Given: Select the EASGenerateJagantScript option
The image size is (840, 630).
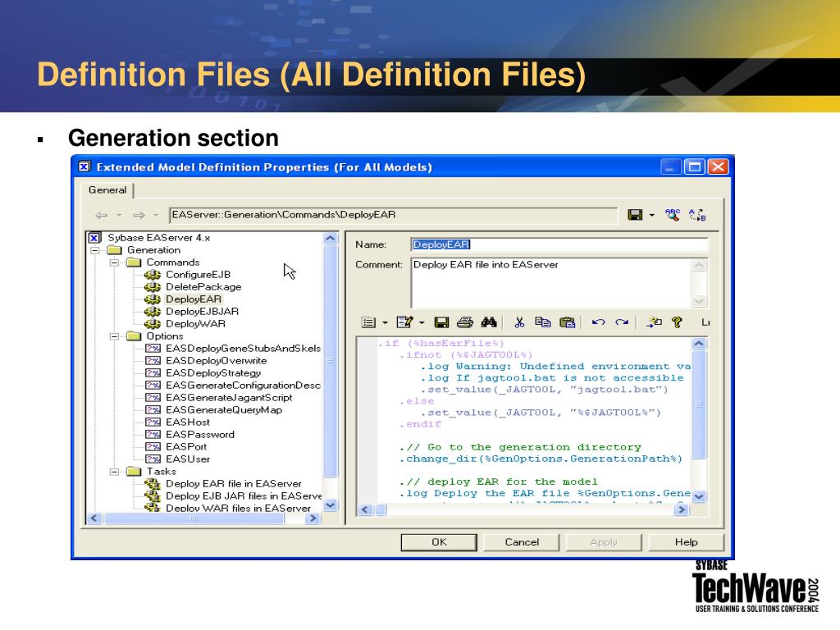Looking at the screenshot, I should tap(229, 398).
